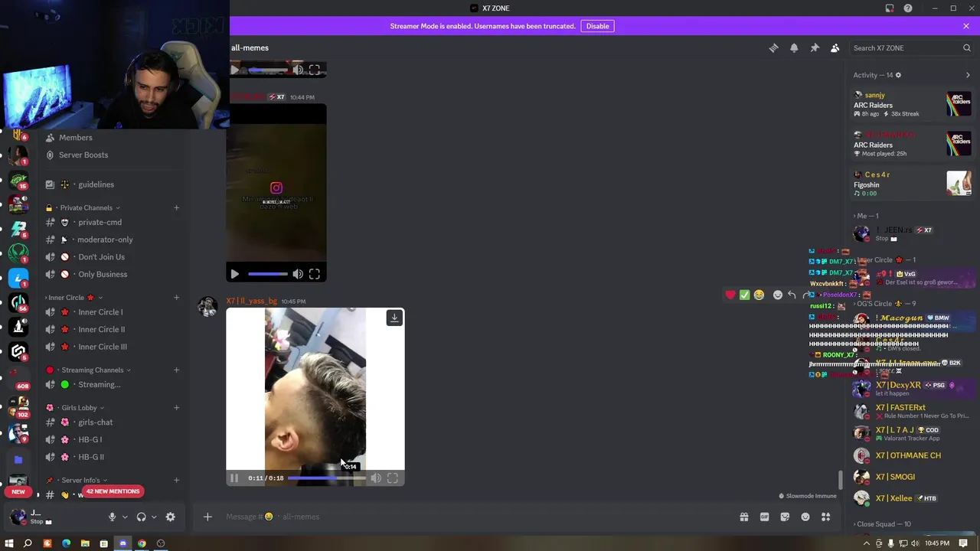Viewport: 980px width, 551px height.
Task: Open Server Boosts
Action: tap(83, 155)
